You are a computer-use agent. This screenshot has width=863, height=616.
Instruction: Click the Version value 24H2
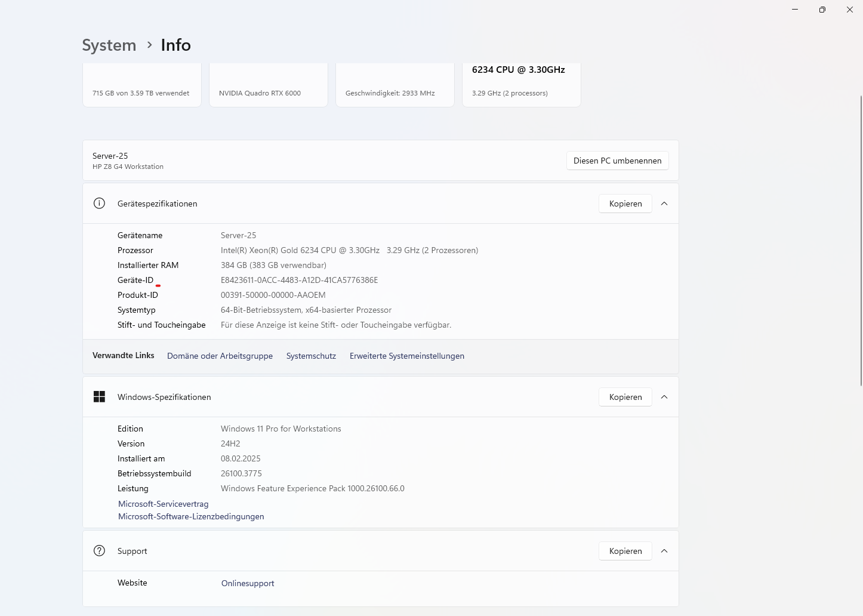(230, 443)
